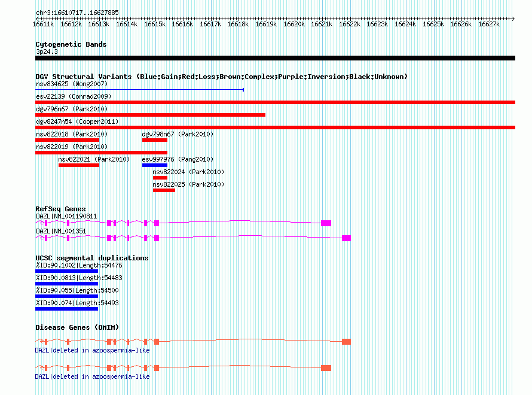Choose the nsv822019 (Park2010) loss bar

pos(102,153)
